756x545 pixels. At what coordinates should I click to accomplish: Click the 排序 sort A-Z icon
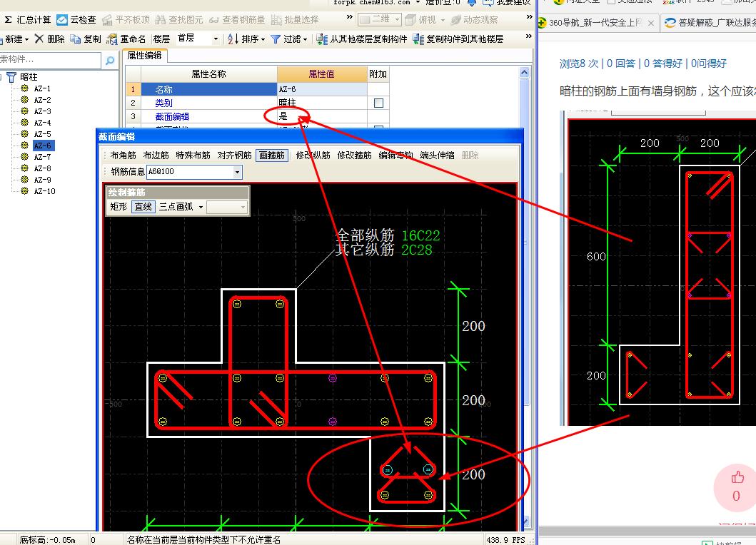(233, 39)
